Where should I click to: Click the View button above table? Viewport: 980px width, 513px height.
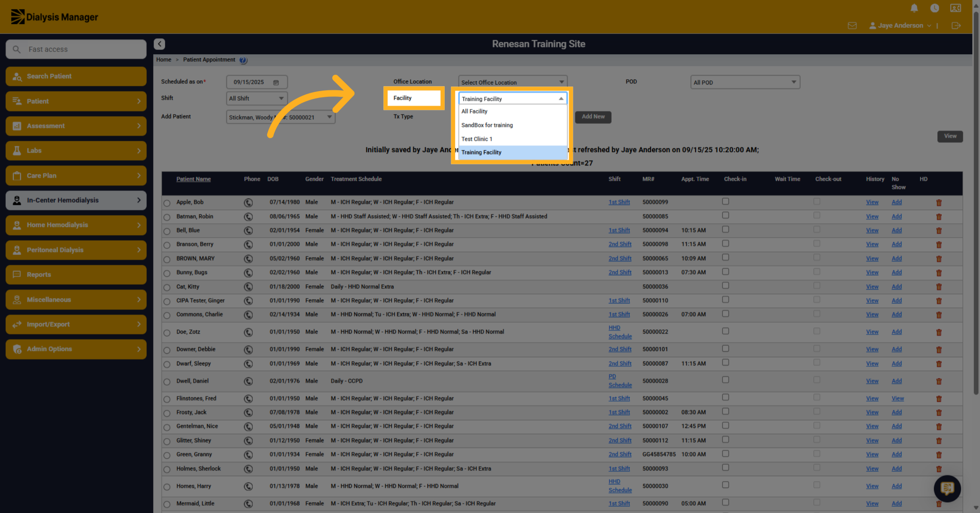coord(950,136)
